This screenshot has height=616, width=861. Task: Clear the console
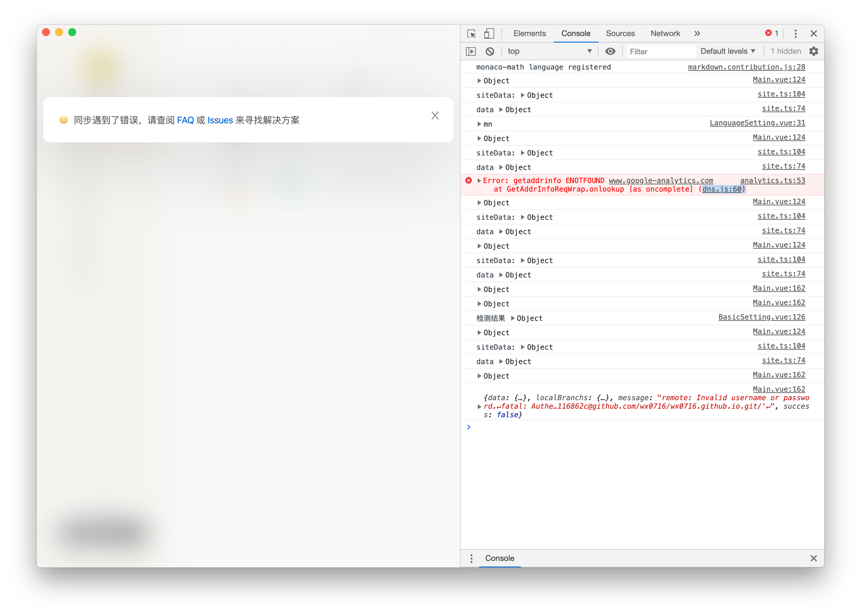490,51
